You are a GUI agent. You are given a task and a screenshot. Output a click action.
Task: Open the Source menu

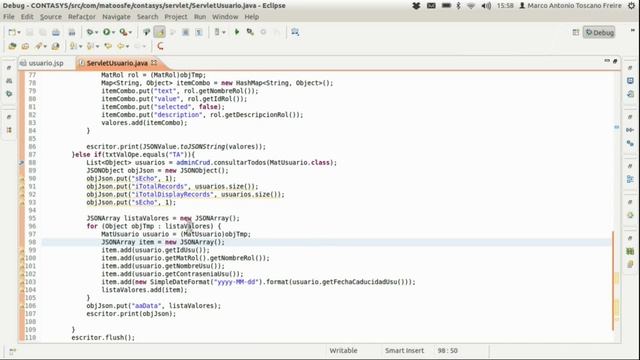click(51, 17)
